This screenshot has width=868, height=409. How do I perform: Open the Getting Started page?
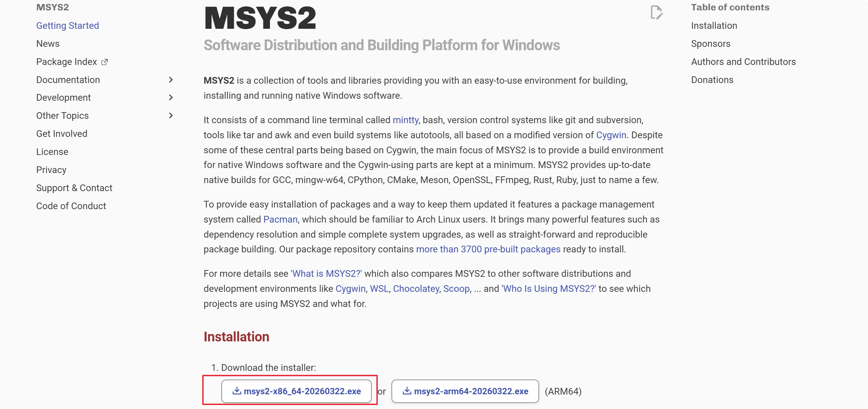68,26
